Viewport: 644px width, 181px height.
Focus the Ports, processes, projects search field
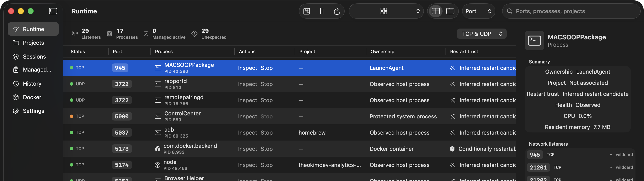pyautogui.click(x=571, y=11)
